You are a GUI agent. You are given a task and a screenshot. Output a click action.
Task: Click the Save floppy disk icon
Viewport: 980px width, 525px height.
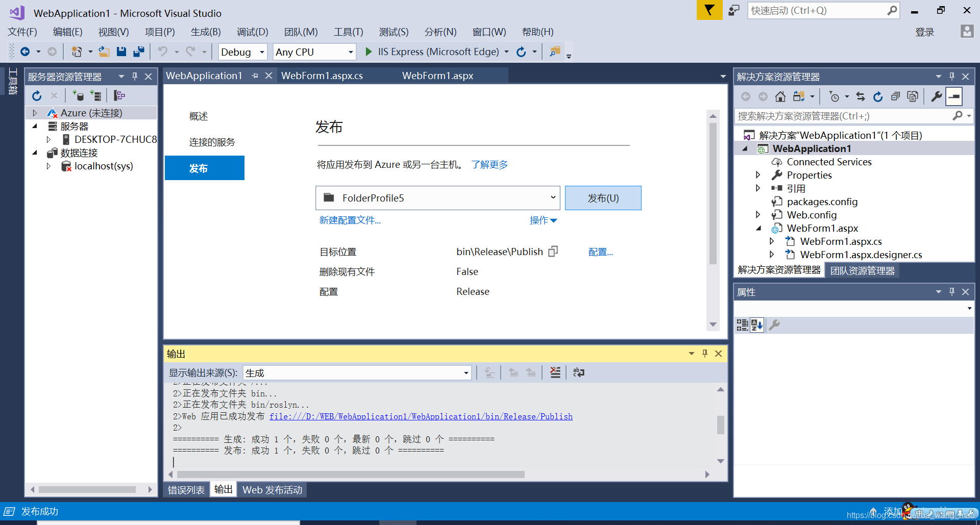tap(121, 52)
